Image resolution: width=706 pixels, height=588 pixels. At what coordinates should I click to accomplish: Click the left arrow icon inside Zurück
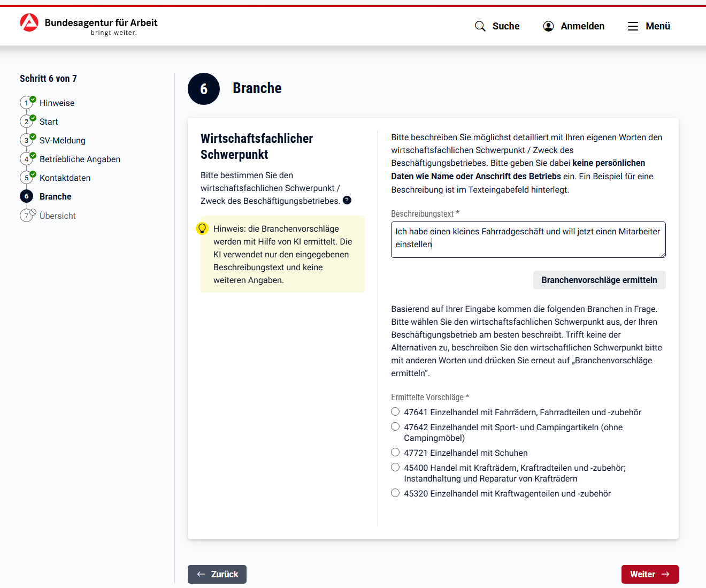pos(201,574)
